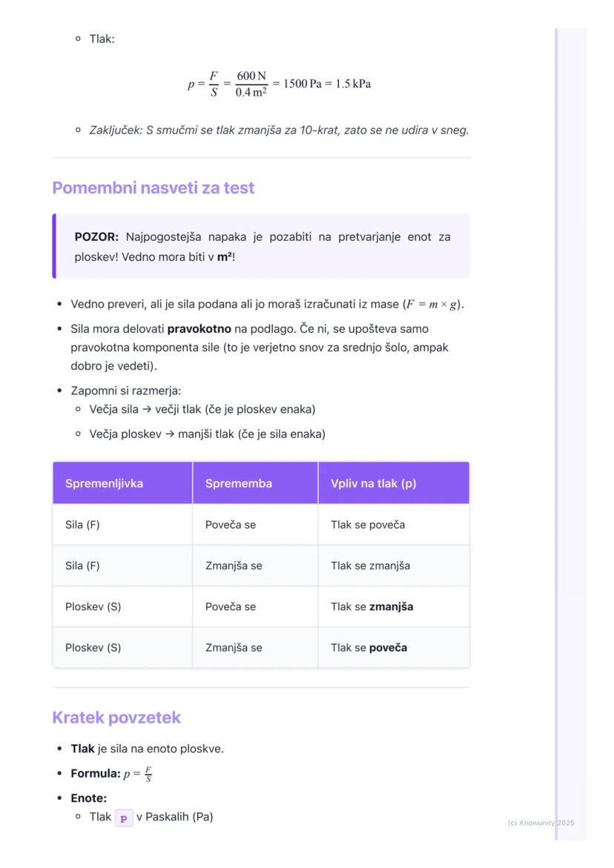Click the bold 'zmanjša' table cell

(x=391, y=606)
